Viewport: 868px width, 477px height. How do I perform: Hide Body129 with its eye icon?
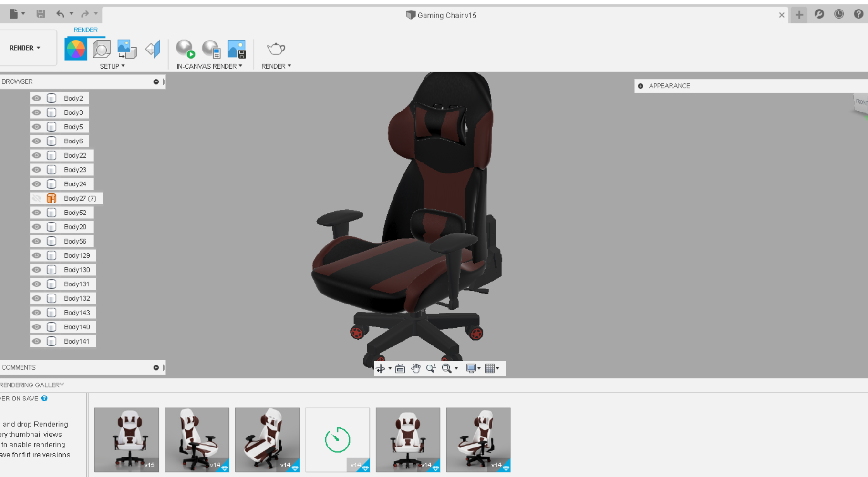pyautogui.click(x=37, y=255)
